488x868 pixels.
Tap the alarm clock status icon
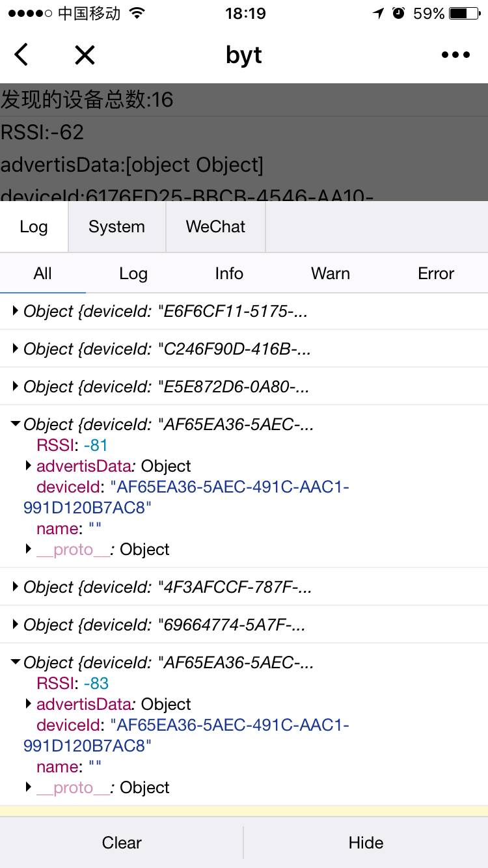click(x=399, y=14)
